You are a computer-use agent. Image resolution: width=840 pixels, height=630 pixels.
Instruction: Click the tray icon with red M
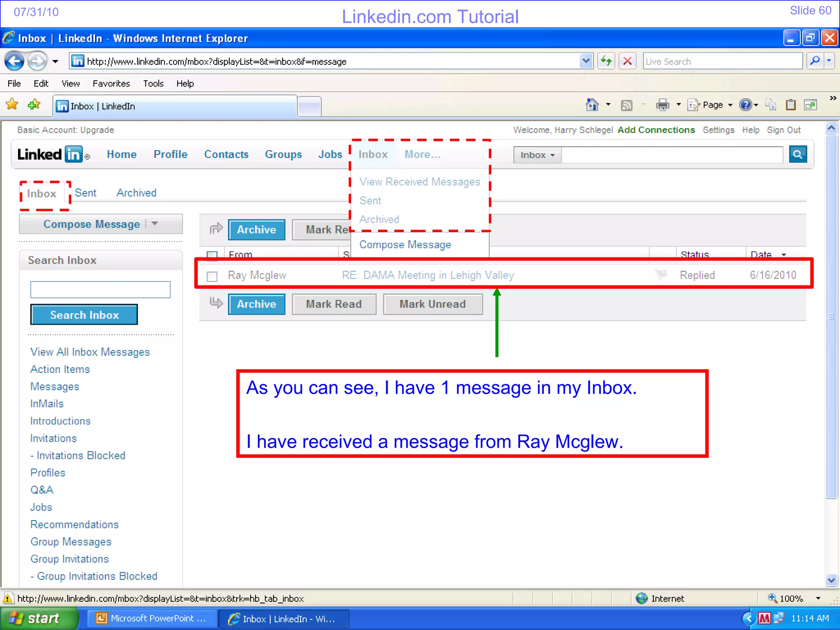[764, 618]
